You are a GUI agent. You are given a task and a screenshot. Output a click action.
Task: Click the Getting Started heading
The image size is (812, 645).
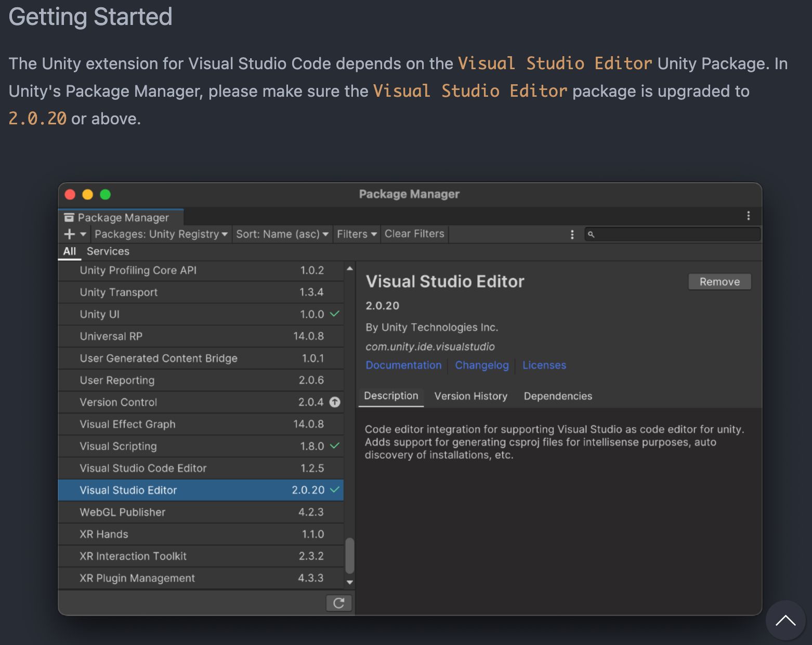click(x=90, y=17)
